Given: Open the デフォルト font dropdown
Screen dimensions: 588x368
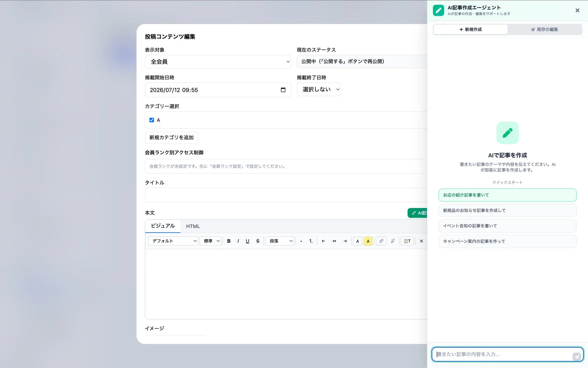Looking at the screenshot, I should click(x=173, y=241).
